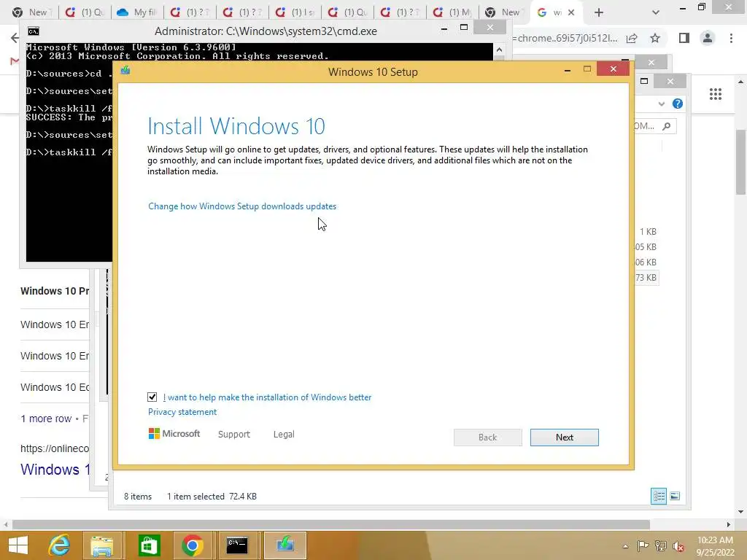Toggle the Chrome side panel icon

coord(684,38)
